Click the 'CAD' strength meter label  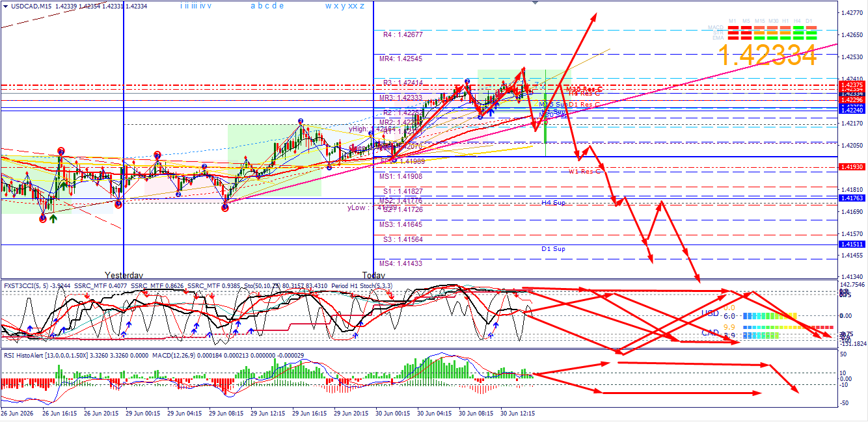pyautogui.click(x=710, y=332)
